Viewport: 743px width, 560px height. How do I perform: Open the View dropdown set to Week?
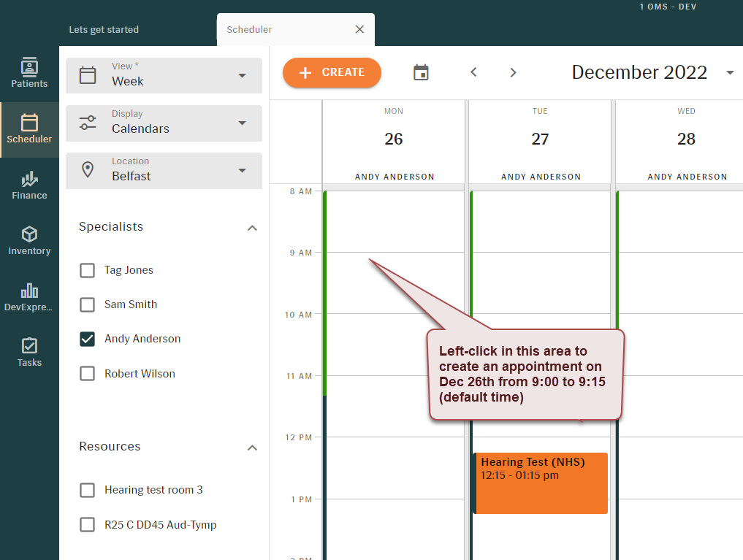pyautogui.click(x=164, y=76)
